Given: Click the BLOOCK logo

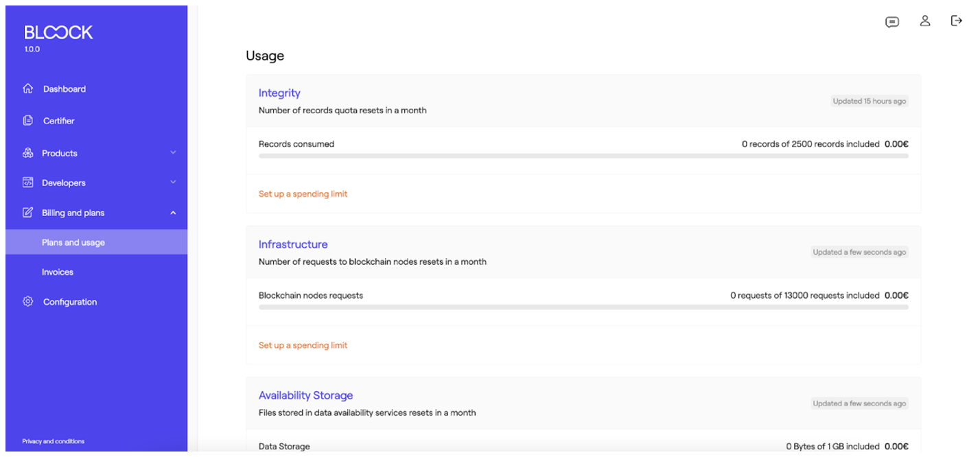Looking at the screenshot, I should coord(58,32).
